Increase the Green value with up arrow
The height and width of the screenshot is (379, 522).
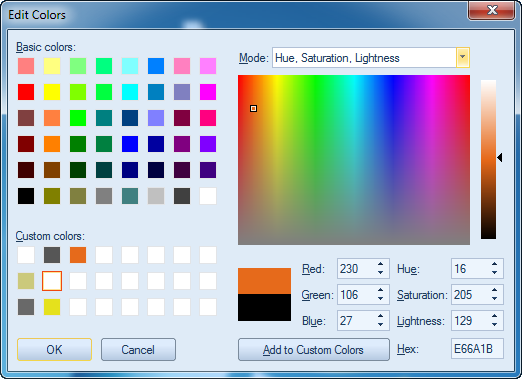pos(381,290)
